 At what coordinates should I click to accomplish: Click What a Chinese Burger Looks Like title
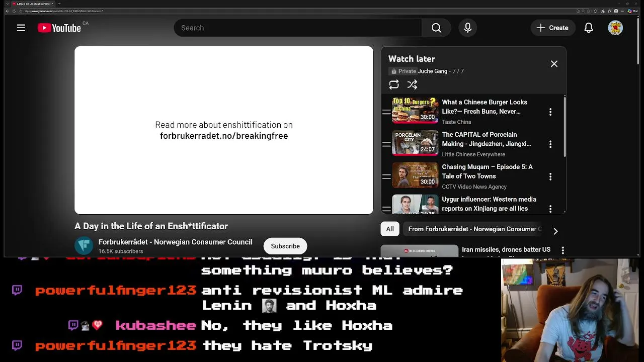tap(485, 107)
